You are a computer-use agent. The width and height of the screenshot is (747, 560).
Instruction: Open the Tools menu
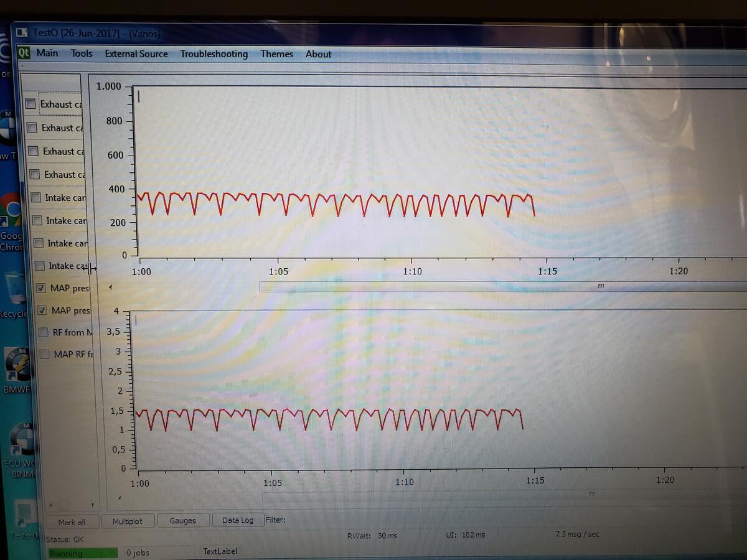(82, 54)
